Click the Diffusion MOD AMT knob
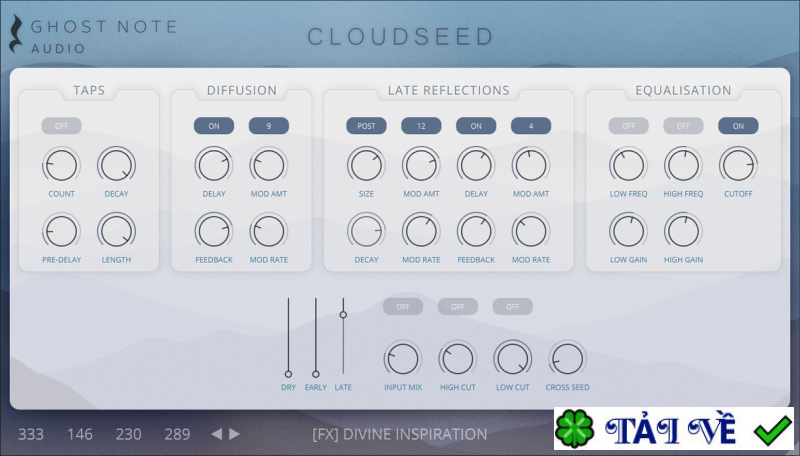Viewport: 800px width, 456px height. coord(269,165)
